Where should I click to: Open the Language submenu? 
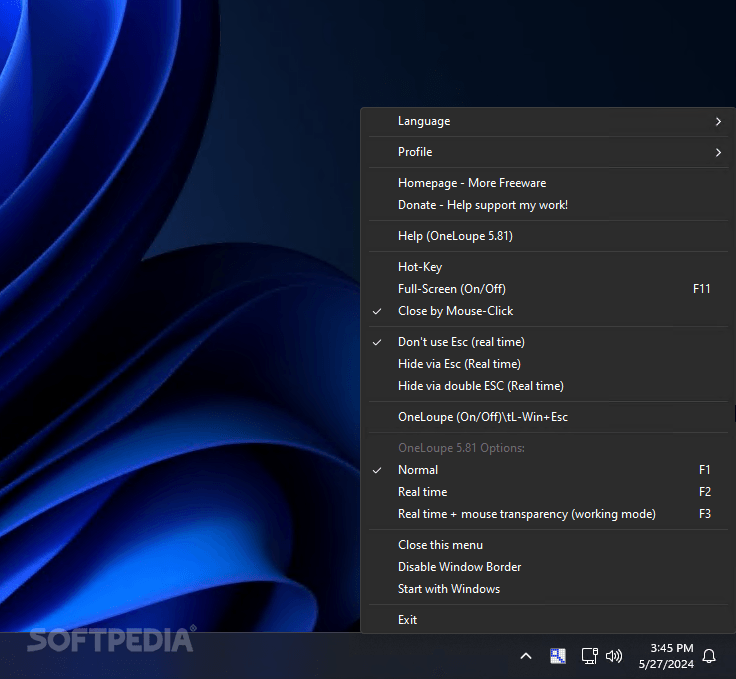(549, 121)
